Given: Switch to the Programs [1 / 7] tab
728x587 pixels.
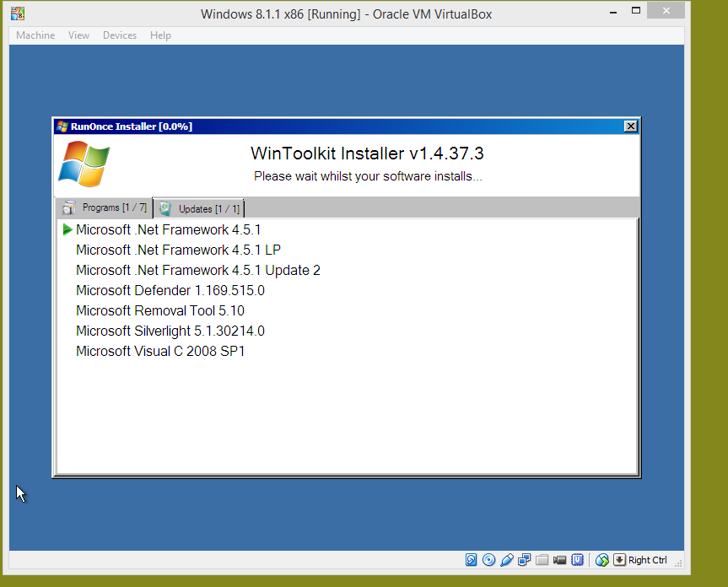Looking at the screenshot, I should tap(104, 207).
